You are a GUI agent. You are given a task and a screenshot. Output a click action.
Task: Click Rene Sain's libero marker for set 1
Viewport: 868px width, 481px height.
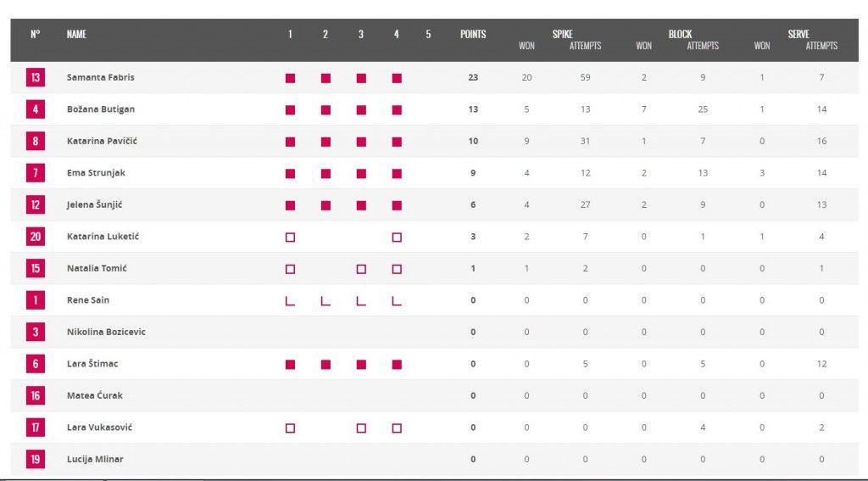[x=290, y=300]
